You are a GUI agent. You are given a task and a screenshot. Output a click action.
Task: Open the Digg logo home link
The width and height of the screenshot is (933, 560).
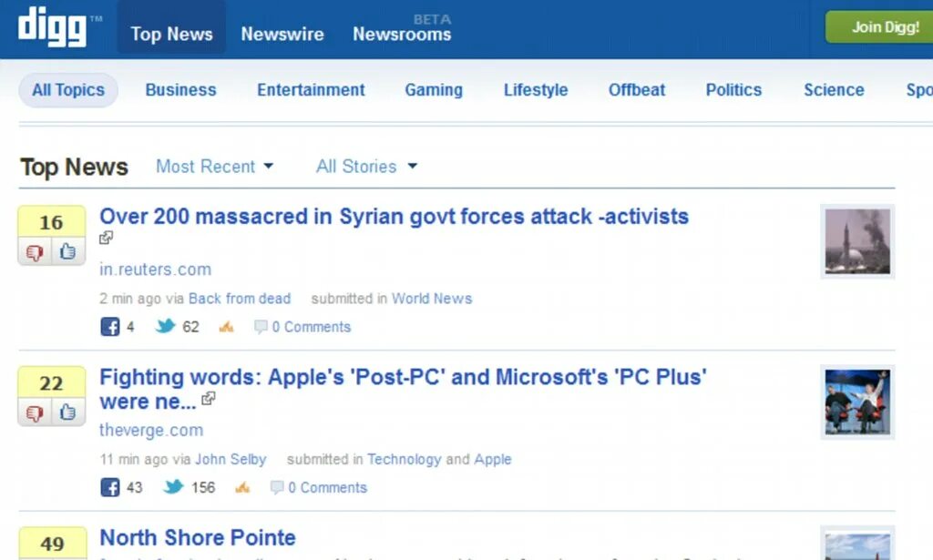(52, 26)
